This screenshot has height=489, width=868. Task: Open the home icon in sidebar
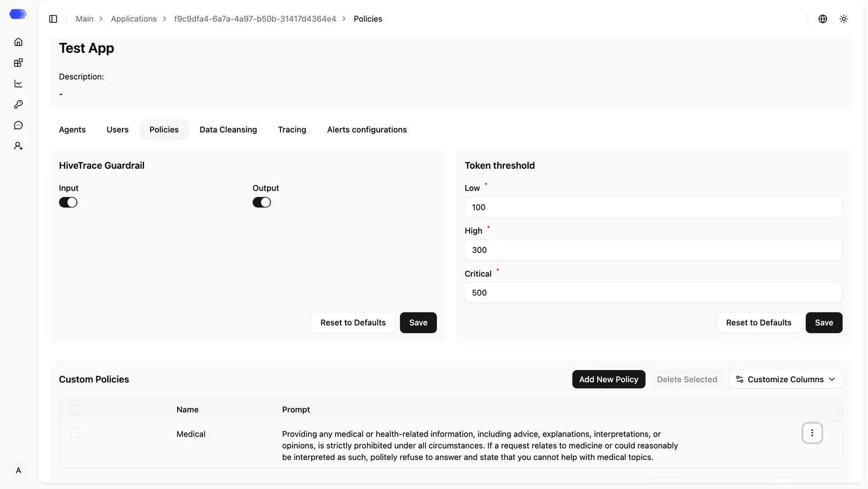click(18, 42)
